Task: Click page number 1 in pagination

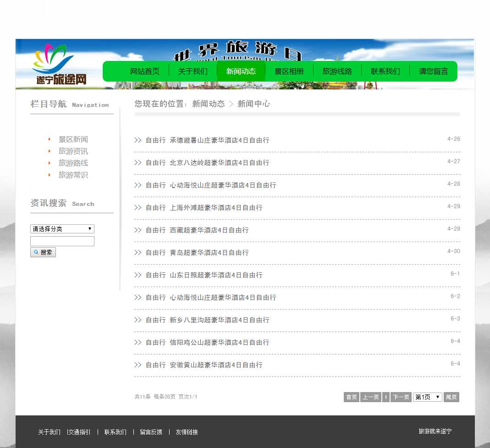Action: [x=386, y=397]
